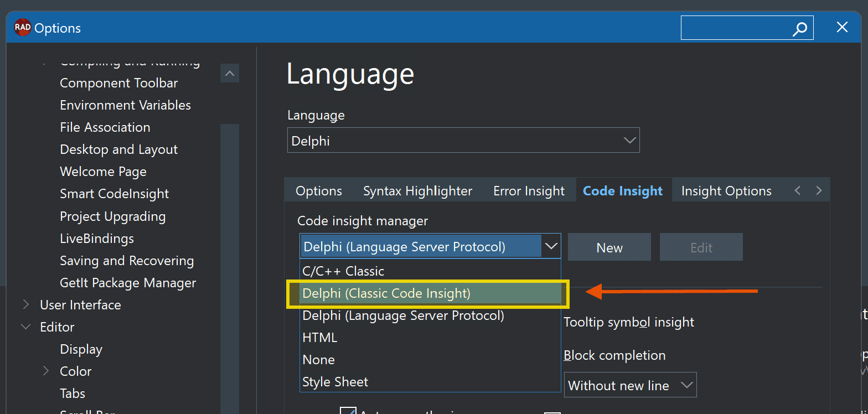Click the Edit button
The height and width of the screenshot is (414, 868).
[701, 247]
